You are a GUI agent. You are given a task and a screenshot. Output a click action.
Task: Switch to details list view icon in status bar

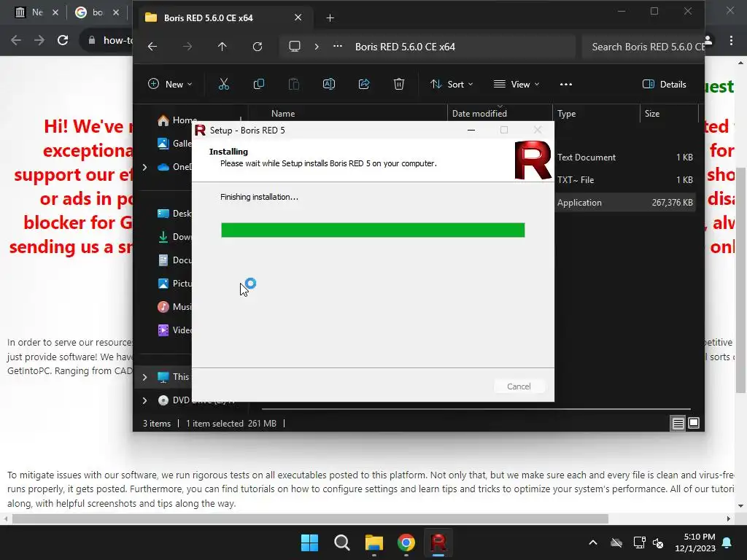[x=678, y=423]
